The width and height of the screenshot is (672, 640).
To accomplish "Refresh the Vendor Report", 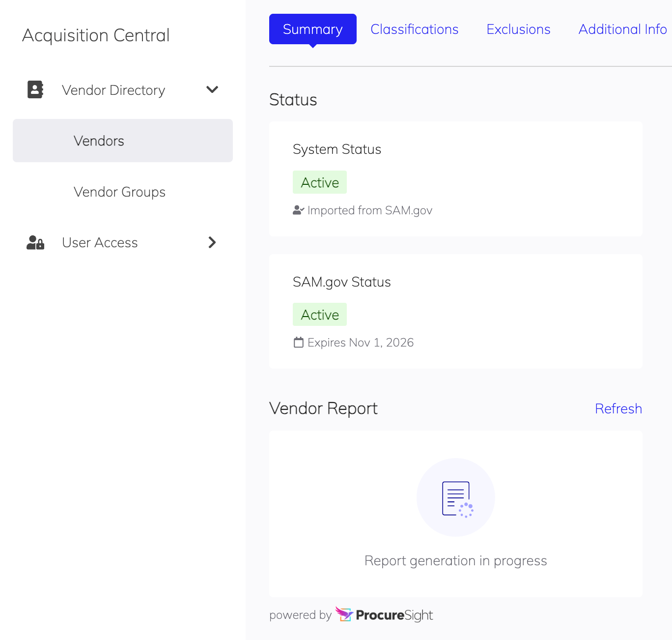I will pyautogui.click(x=618, y=408).
